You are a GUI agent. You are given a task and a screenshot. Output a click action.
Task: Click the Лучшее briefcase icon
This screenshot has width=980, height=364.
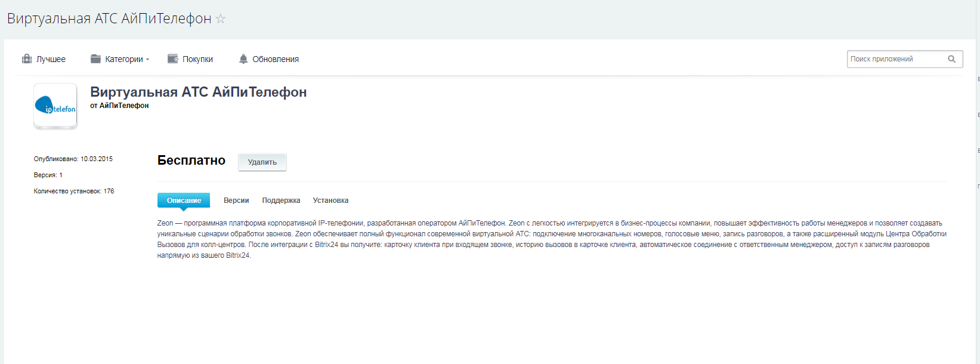[x=27, y=58]
